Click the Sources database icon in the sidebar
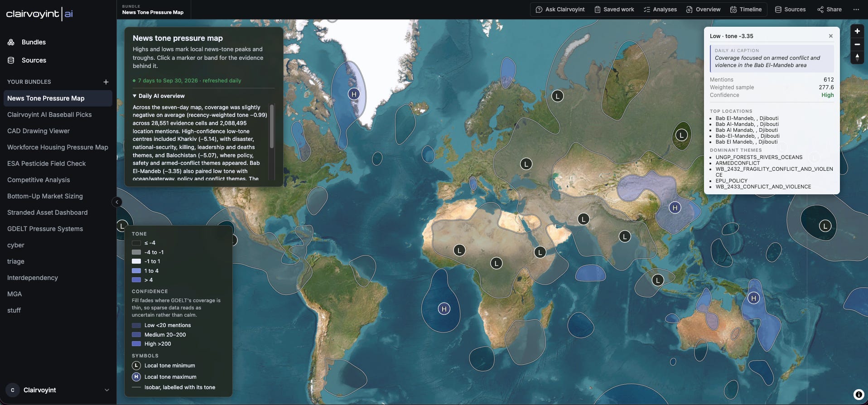Viewport: 868px width, 405px height. tap(11, 60)
